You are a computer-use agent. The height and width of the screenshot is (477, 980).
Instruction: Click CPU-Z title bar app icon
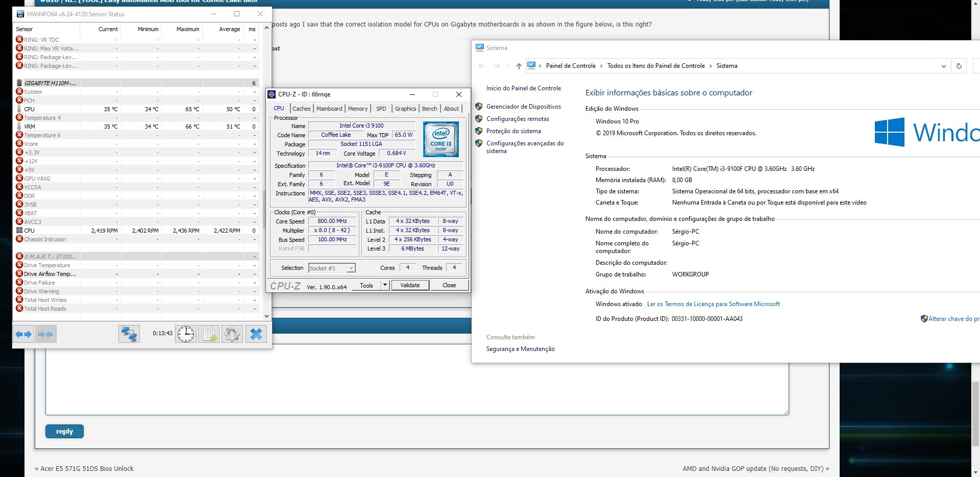[272, 94]
